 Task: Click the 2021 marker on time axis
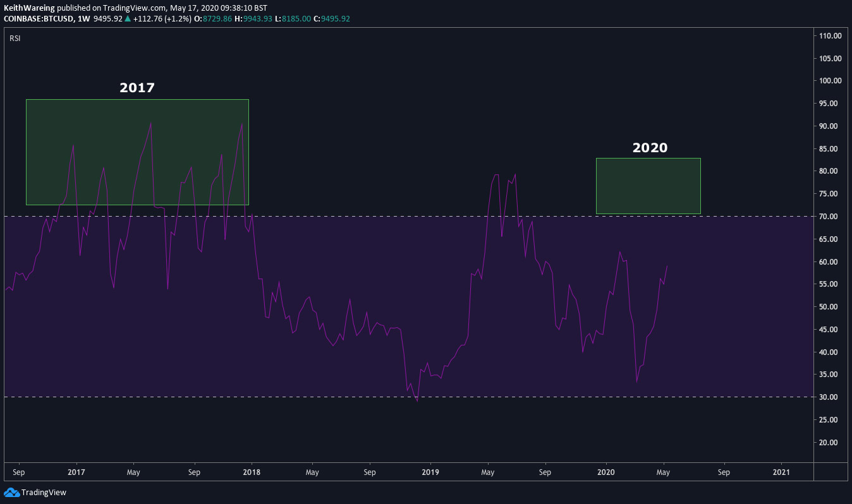[781, 472]
